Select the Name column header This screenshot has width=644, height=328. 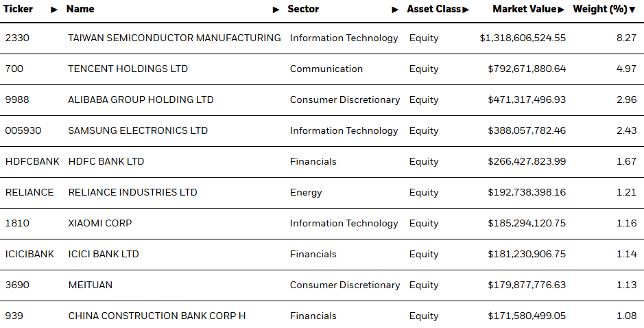click(80, 9)
